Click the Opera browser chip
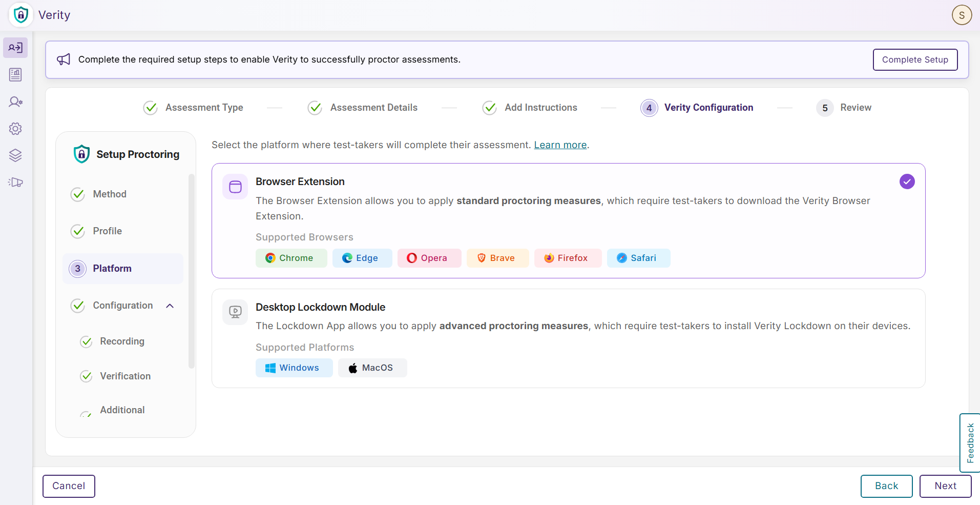This screenshot has width=980, height=505. [429, 258]
